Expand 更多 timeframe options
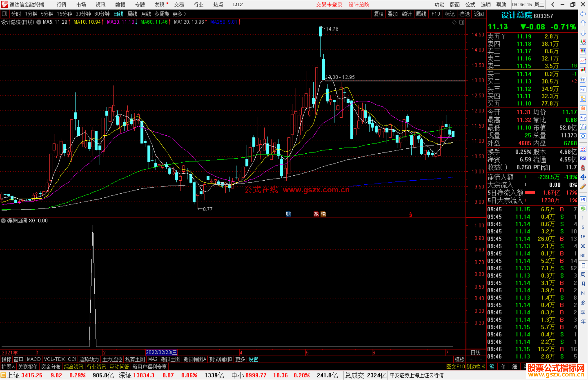588x380 pixels. click(179, 14)
